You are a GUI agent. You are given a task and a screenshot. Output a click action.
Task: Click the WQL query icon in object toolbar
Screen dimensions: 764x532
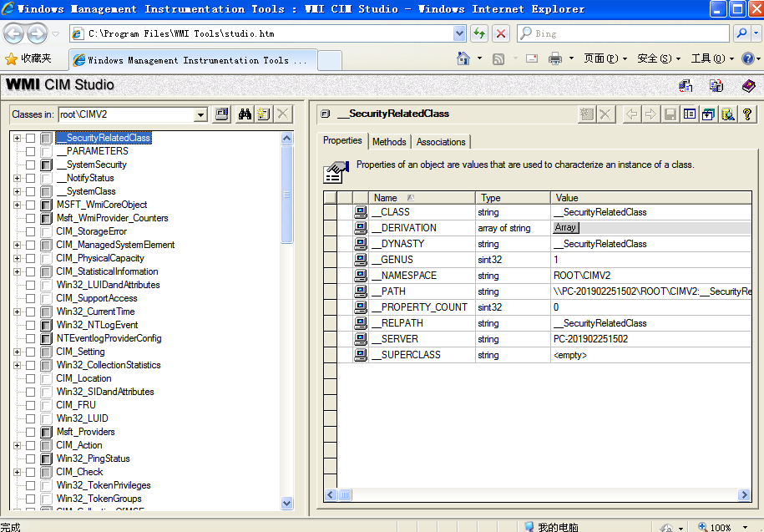[x=728, y=114]
